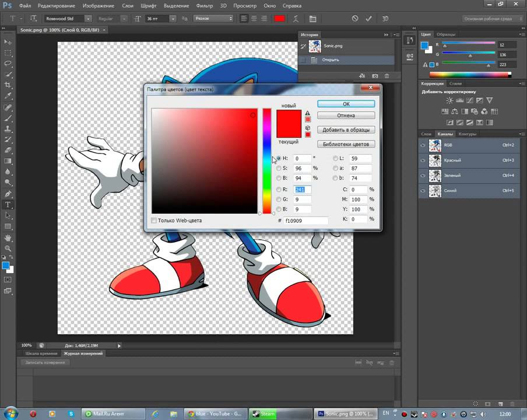
Task: Commit the text edit with checkmark
Action: 368,19
